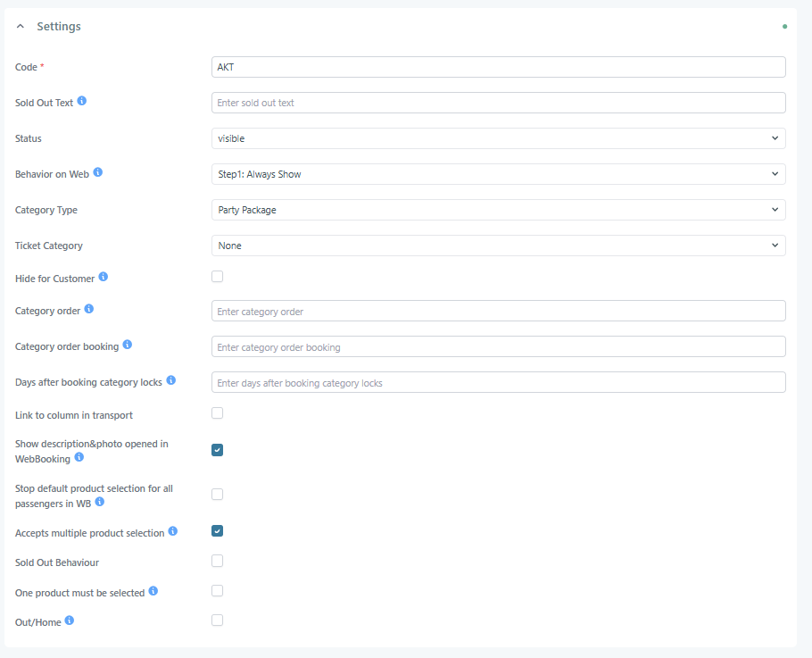
Task: Click the Code input field
Action: pos(498,67)
